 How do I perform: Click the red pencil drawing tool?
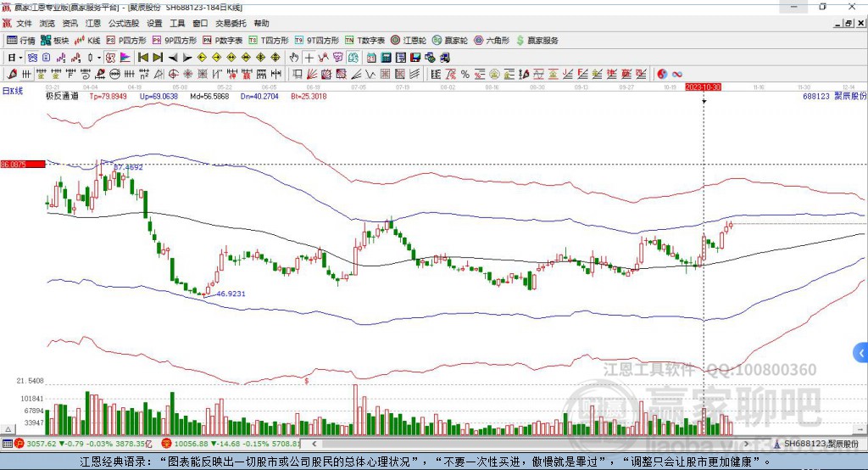[x=12, y=75]
